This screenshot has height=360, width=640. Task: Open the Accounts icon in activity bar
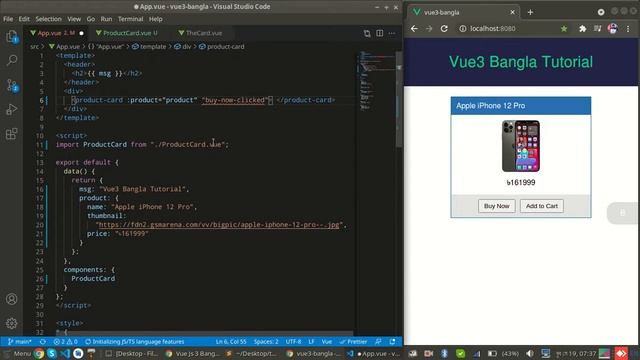tap(12, 299)
